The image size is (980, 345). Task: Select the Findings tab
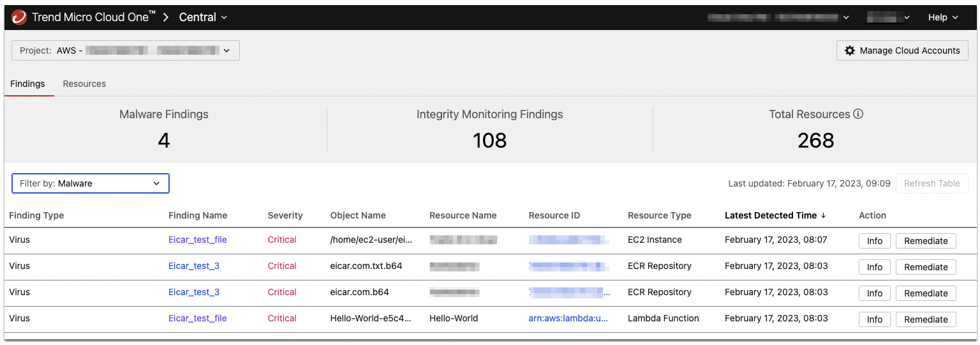coord(27,84)
